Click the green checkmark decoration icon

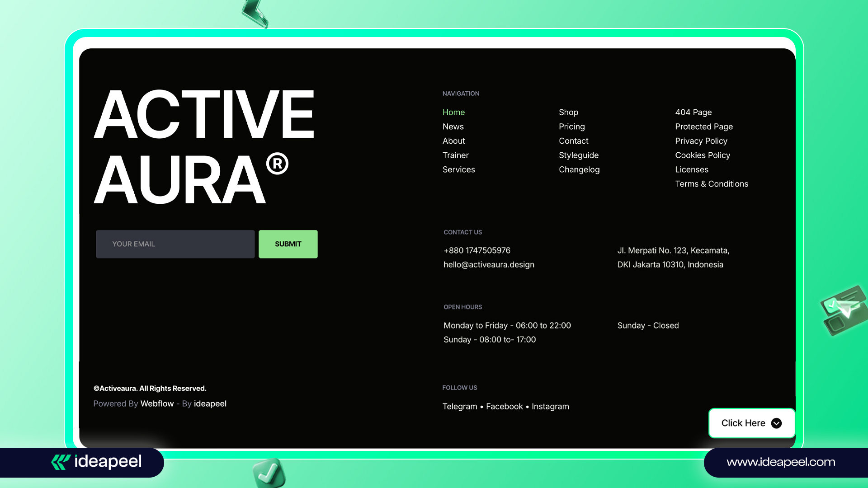point(269,473)
